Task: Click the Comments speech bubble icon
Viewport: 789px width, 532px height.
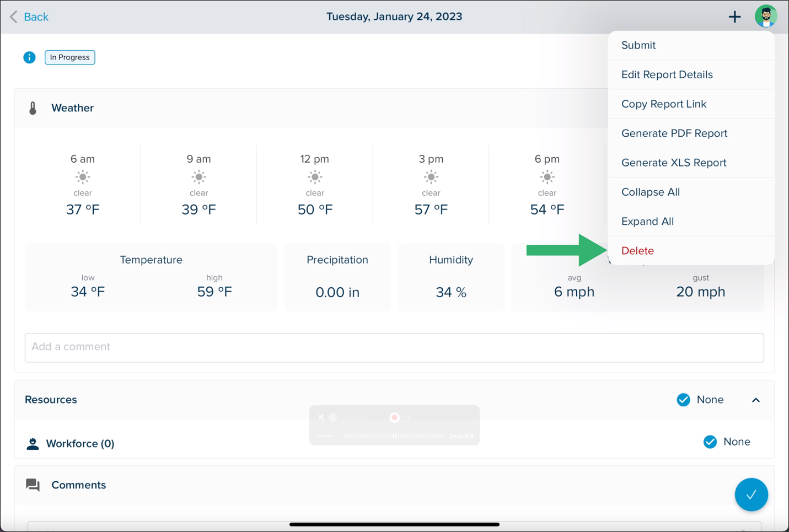Action: pyautogui.click(x=33, y=485)
